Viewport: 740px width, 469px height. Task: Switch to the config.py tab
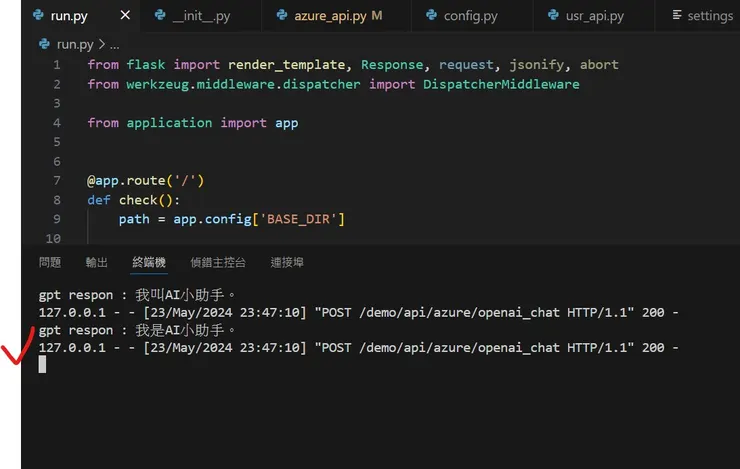(472, 16)
